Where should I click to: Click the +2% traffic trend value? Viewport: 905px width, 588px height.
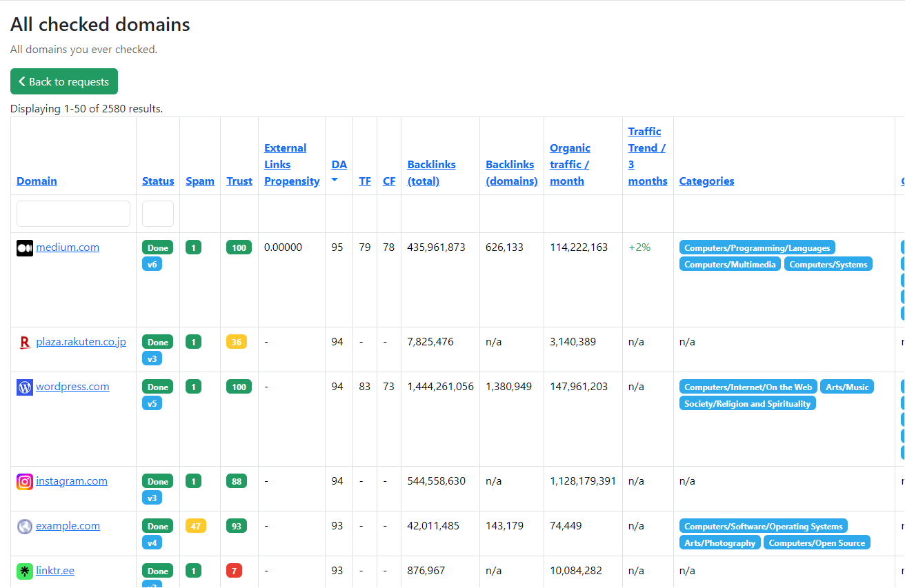(639, 247)
